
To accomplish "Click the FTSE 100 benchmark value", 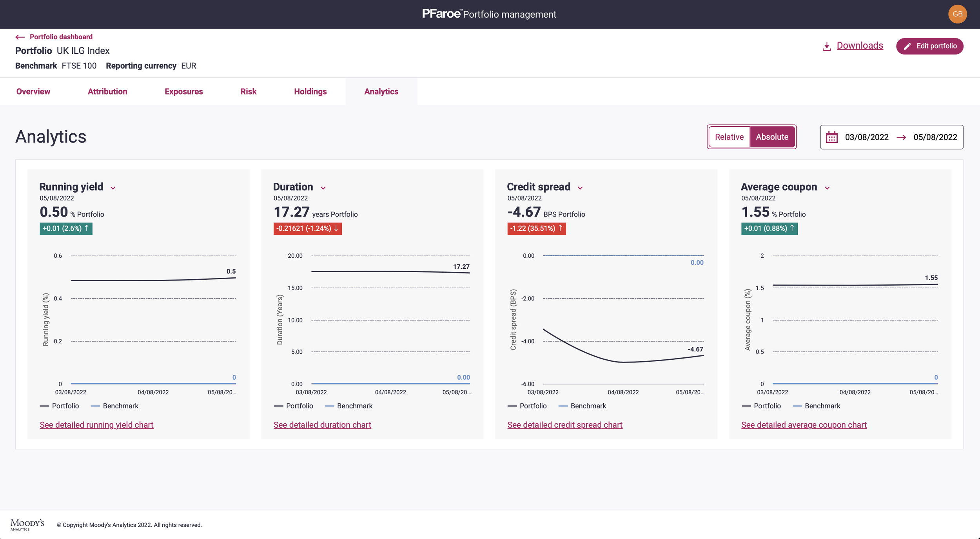I will (79, 66).
